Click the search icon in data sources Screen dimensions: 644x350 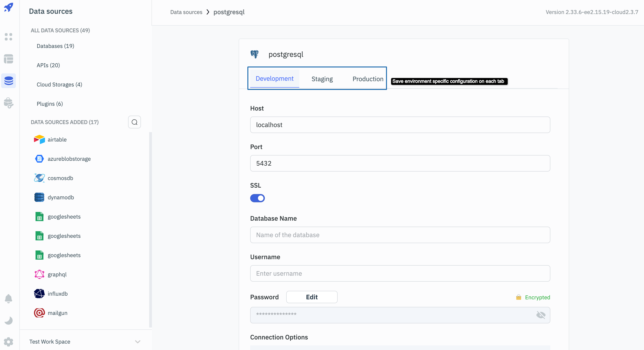point(134,122)
